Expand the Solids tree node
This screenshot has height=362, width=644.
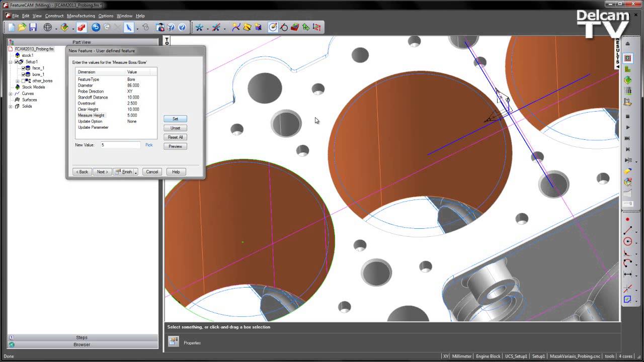(11, 107)
